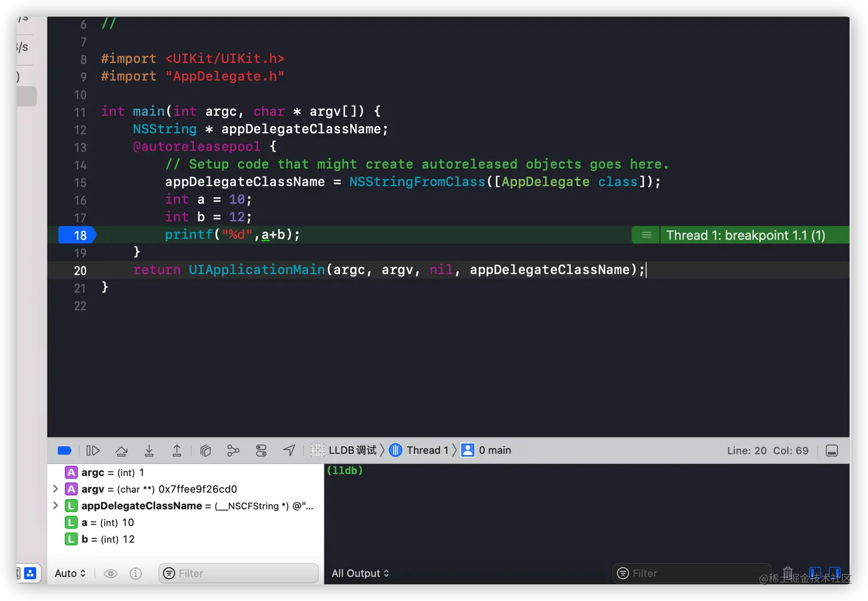Screen dimensions: 868x601
Task: Click the filter icon in the variables filter field
Action: (x=169, y=573)
